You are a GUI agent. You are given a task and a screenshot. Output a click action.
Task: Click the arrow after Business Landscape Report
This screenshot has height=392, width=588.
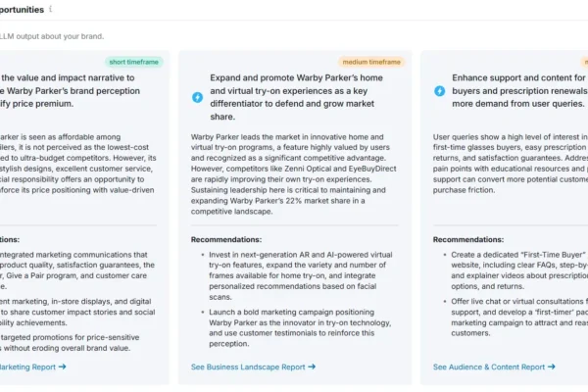(312, 367)
